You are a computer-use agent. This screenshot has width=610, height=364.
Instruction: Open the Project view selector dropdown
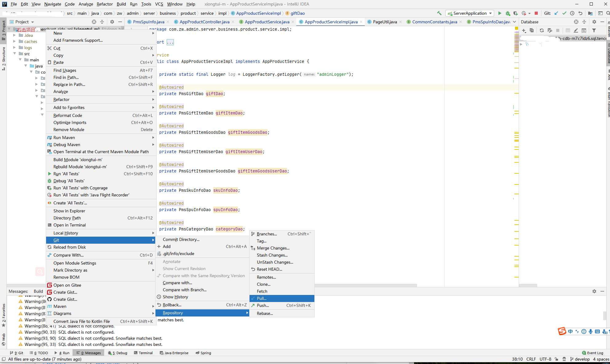pyautogui.click(x=22, y=22)
